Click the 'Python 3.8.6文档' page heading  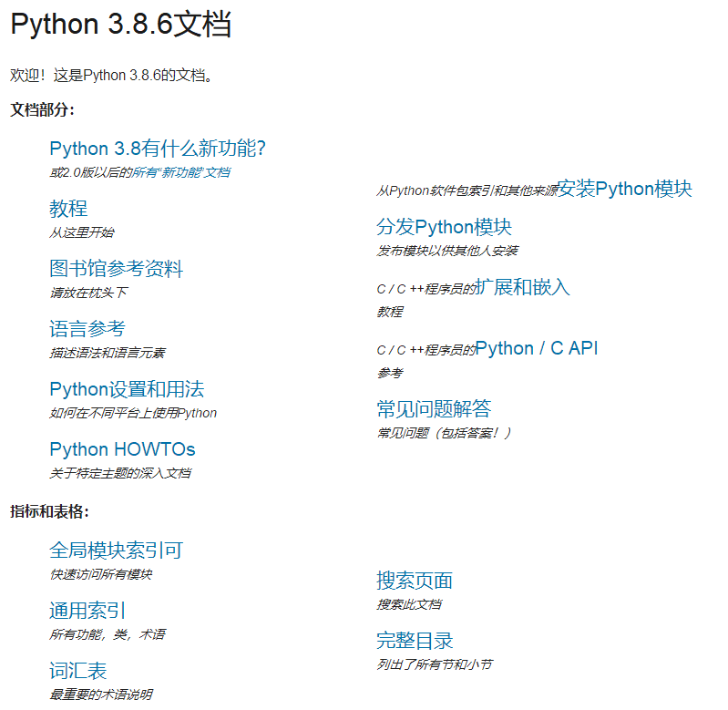pos(120,24)
